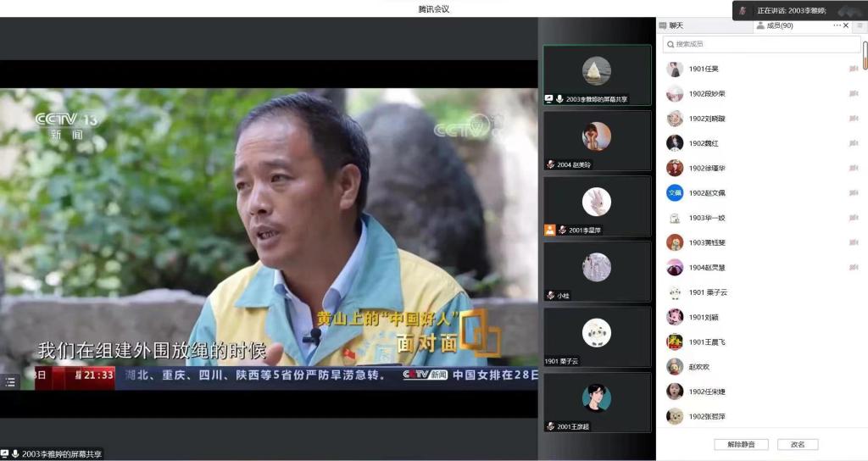Screen dimensions: 868x461
Task: Click the orange host icon on 2001李星萍 tile
Action: [549, 230]
